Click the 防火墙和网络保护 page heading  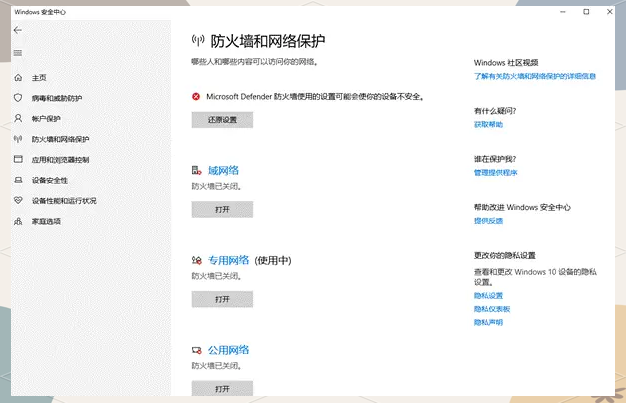pos(268,40)
